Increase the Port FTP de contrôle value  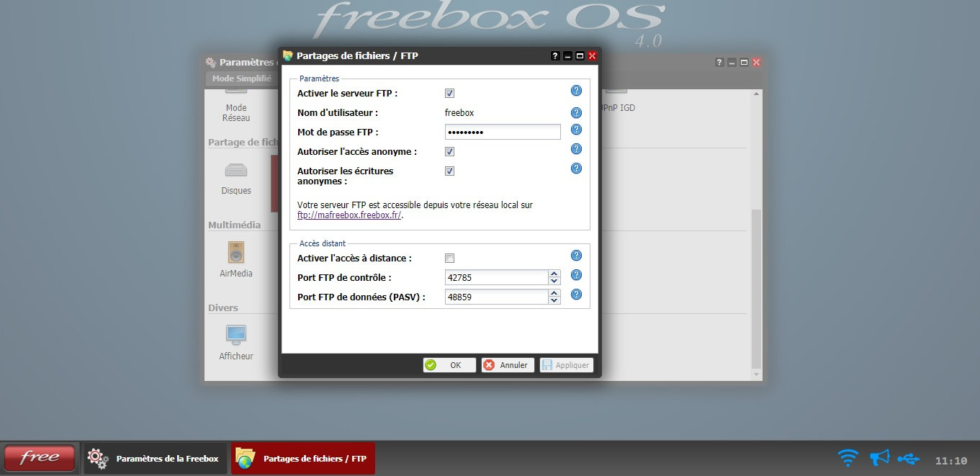[x=554, y=274]
